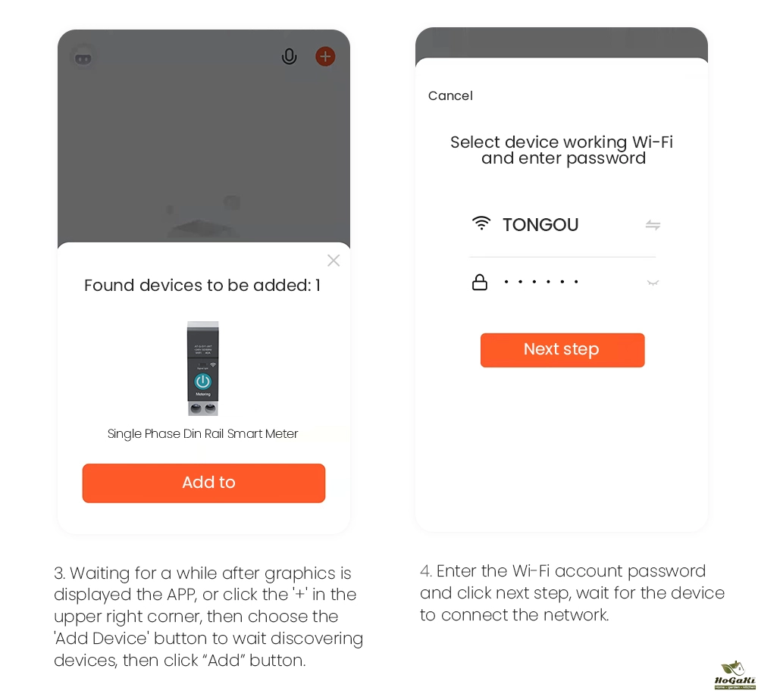The height and width of the screenshot is (700, 758).
Task: Select the TONGOU network name
Action: 540,225
